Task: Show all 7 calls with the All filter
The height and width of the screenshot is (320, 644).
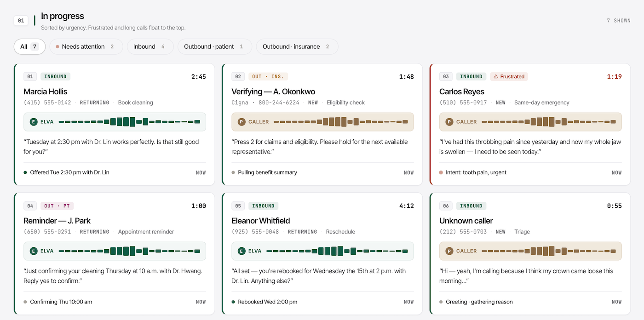Action: pyautogui.click(x=29, y=46)
